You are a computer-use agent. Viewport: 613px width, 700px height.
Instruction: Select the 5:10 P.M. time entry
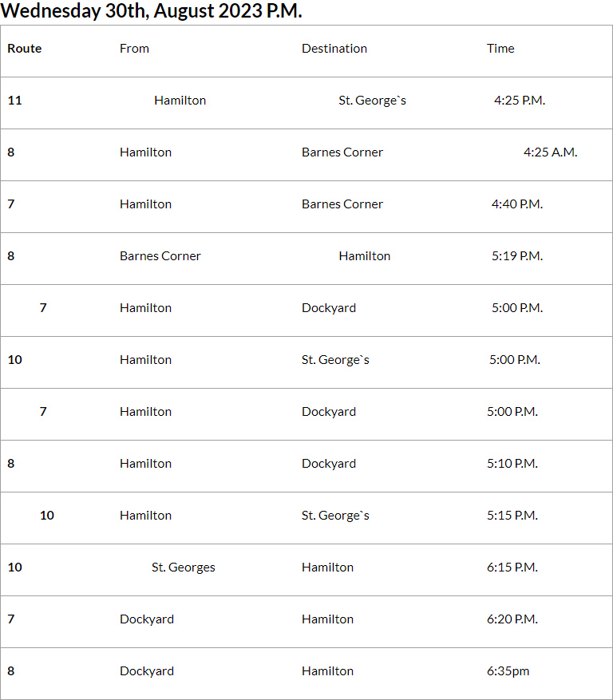[x=512, y=464]
